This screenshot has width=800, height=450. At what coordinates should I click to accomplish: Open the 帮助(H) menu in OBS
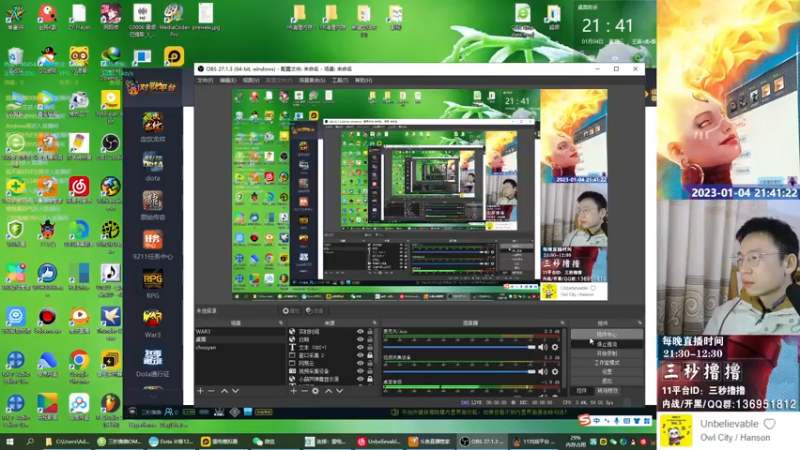pos(363,81)
